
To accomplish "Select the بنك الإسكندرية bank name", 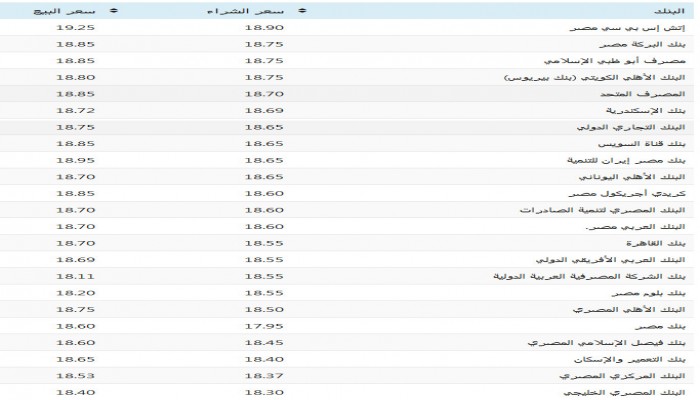I will (645, 110).
